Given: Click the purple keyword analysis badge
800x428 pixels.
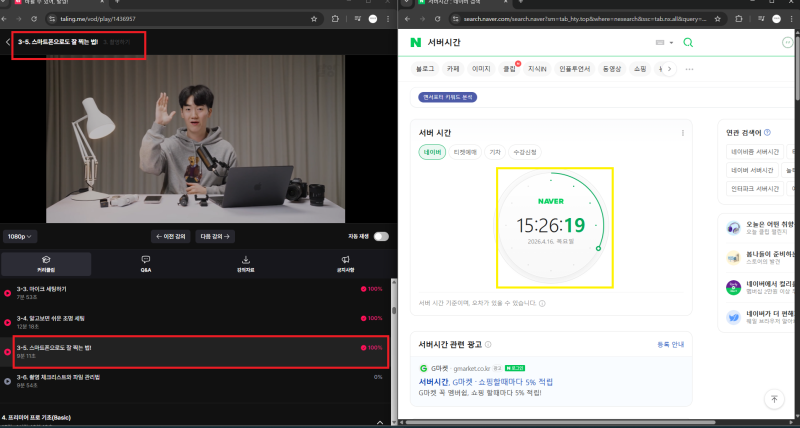Looking at the screenshot, I should click(x=447, y=97).
